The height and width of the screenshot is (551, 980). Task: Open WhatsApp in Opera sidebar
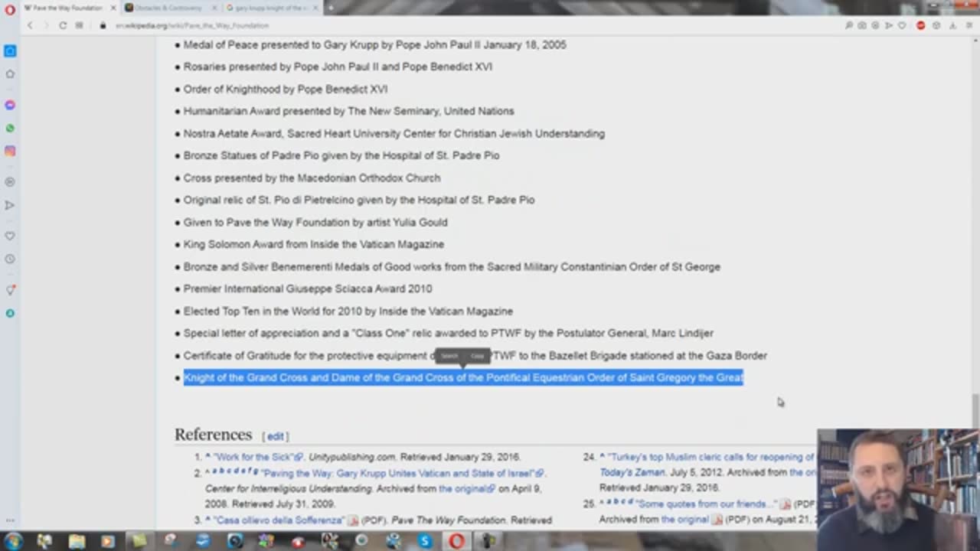[x=10, y=128]
